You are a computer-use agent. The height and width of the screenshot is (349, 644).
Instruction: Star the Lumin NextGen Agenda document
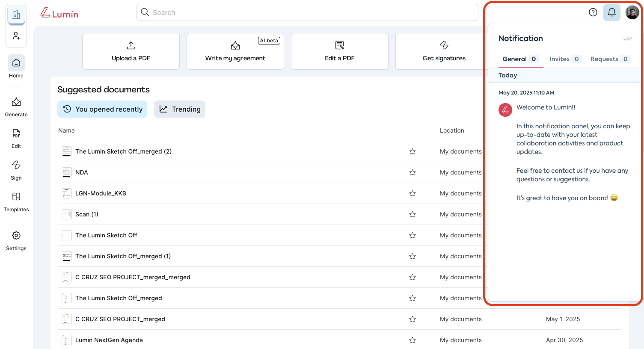[413, 340]
